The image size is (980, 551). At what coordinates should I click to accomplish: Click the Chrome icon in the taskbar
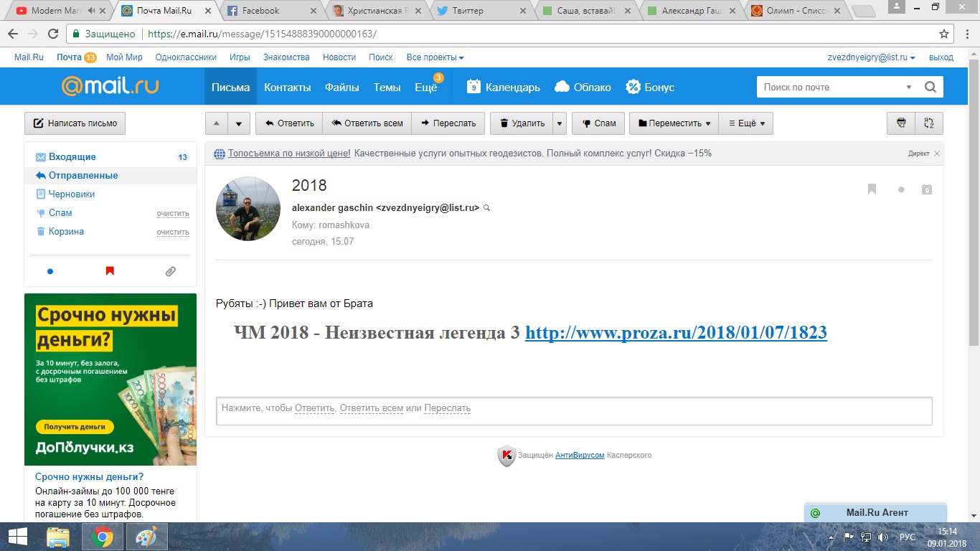tap(103, 537)
